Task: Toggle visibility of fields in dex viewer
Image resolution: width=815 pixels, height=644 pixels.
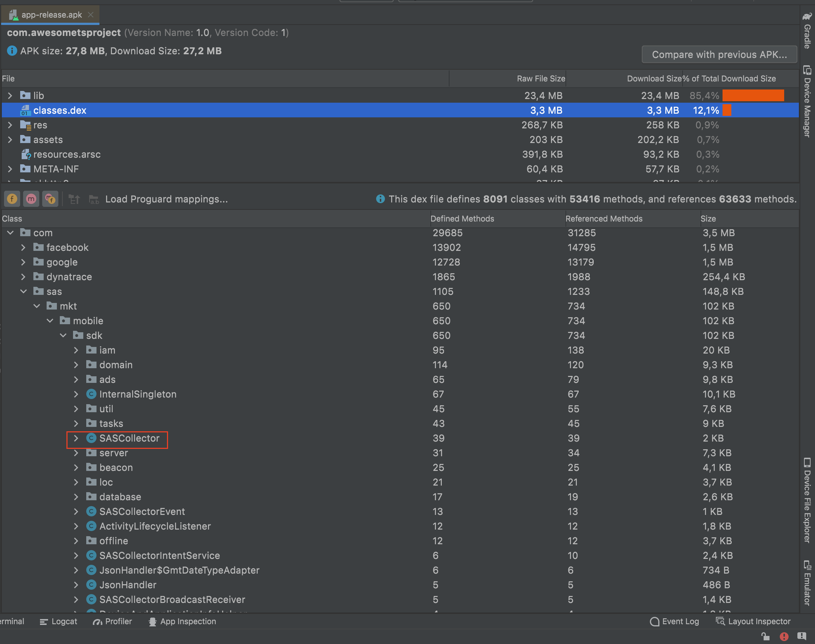Action: tap(12, 199)
